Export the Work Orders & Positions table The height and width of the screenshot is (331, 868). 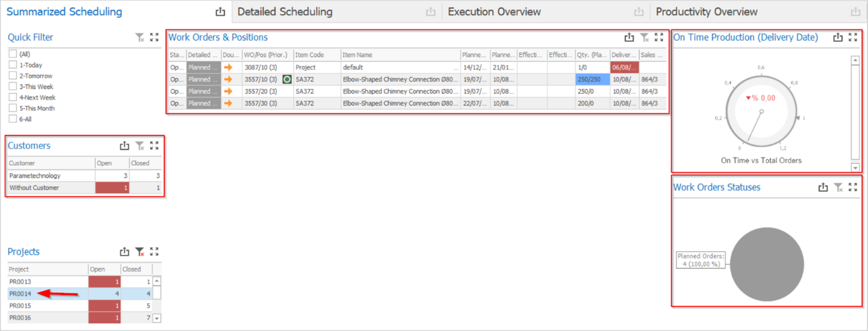coord(629,38)
